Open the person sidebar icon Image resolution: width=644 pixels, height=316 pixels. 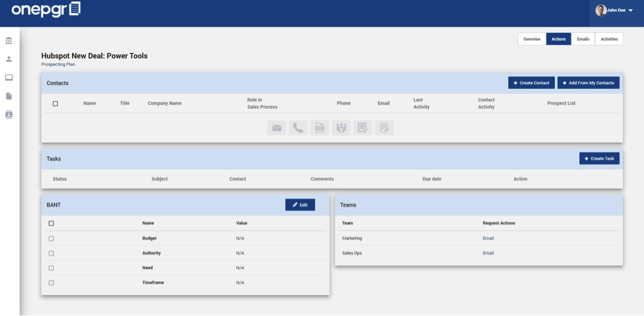tap(9, 59)
